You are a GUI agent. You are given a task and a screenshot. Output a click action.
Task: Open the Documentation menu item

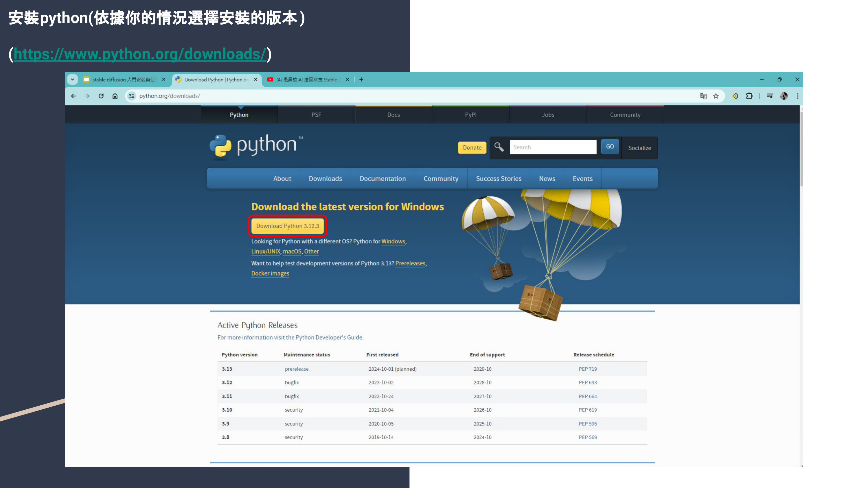382,178
